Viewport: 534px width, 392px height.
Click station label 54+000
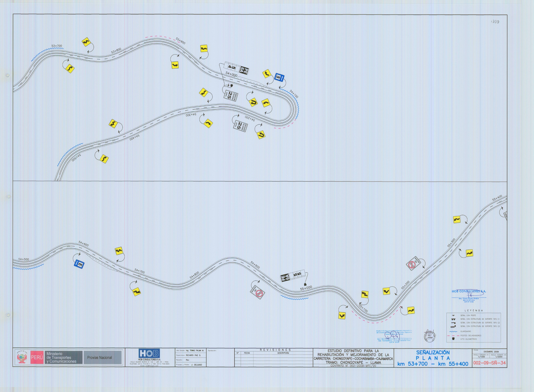click(231, 74)
